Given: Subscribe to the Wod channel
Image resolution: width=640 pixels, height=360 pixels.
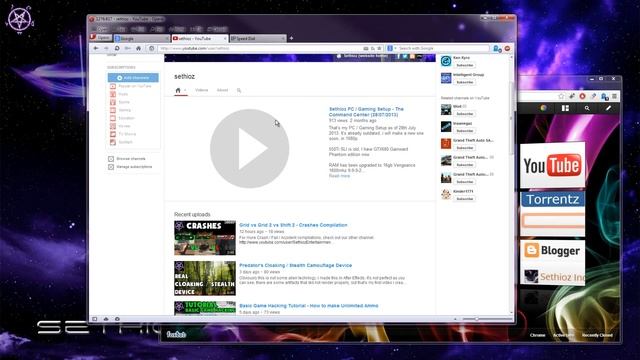Looking at the screenshot, I should point(464,114).
